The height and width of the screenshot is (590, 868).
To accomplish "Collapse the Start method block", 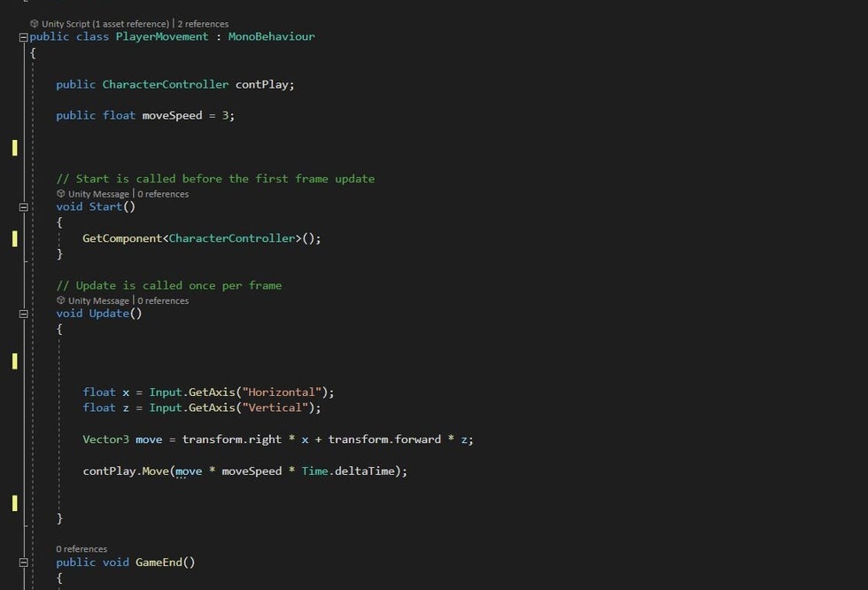I will [x=23, y=207].
